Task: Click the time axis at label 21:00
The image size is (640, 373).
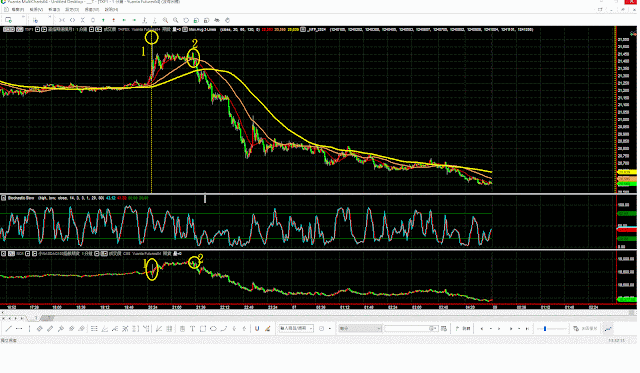Action: (x=177, y=307)
